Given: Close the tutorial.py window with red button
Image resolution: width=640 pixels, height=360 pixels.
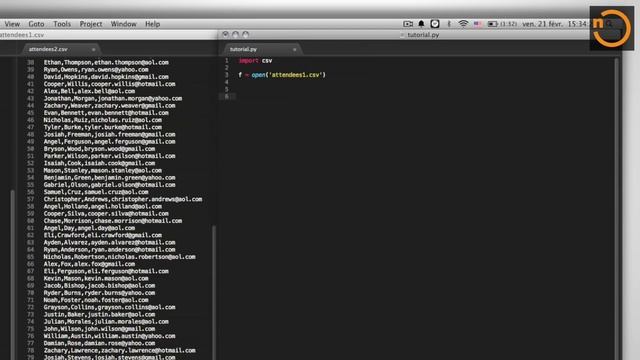Looking at the screenshot, I should click(x=225, y=35).
